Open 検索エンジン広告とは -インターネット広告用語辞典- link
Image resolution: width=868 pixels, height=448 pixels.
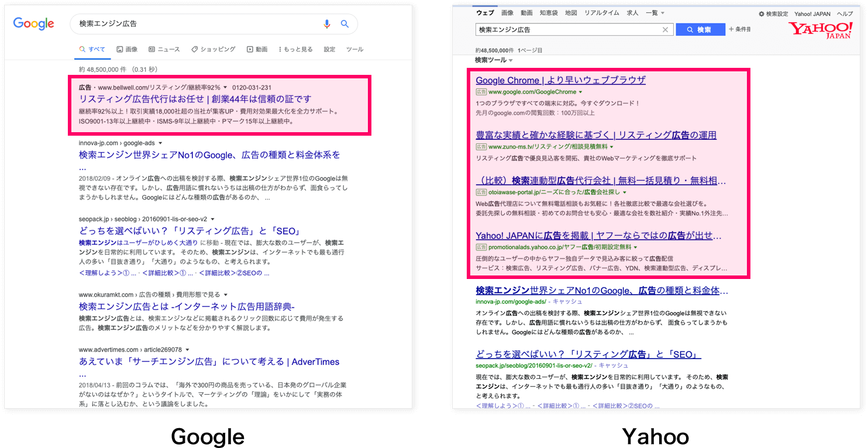point(187,306)
